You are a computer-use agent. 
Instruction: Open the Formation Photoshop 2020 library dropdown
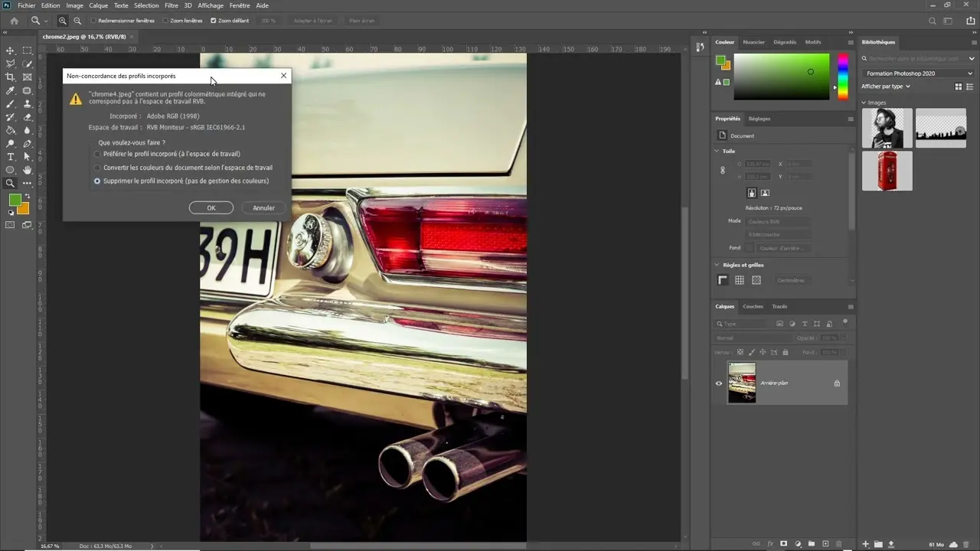click(918, 73)
